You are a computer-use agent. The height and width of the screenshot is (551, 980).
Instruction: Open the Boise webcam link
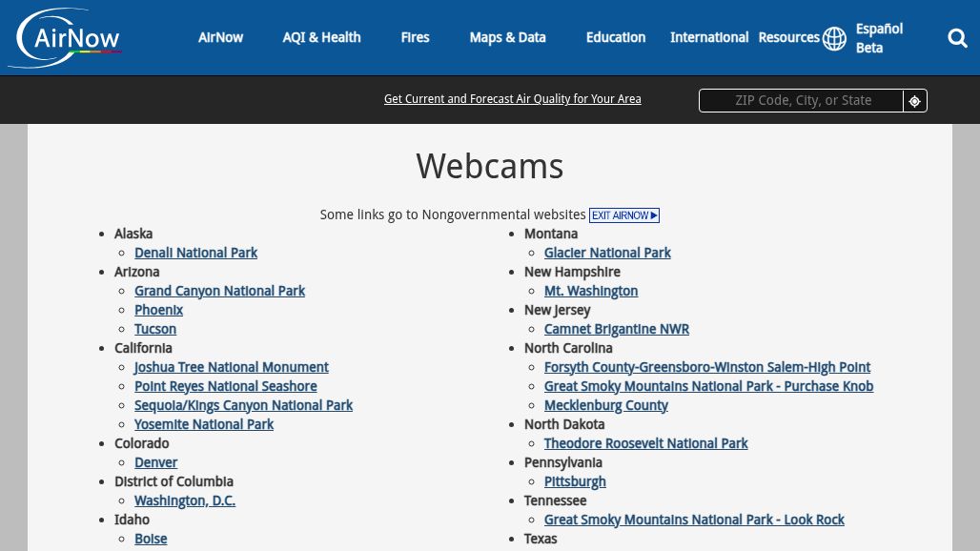(x=151, y=539)
